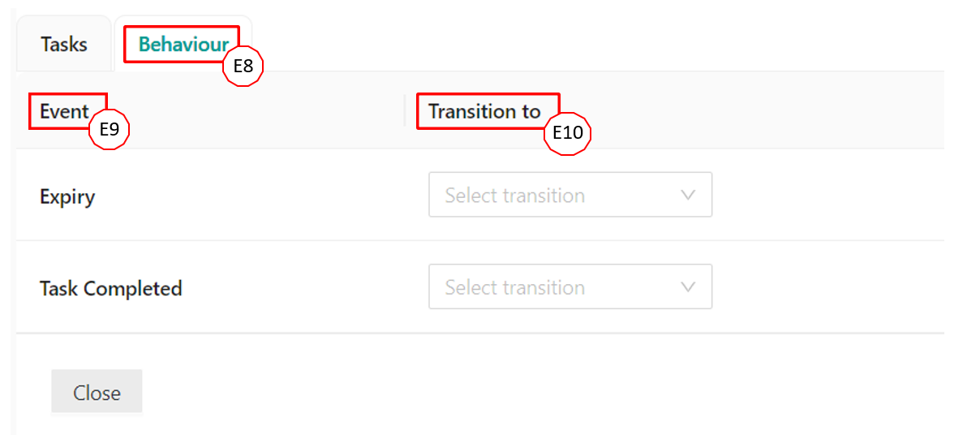Viewport: 980px width, 435px height.
Task: Click the empty area right of the Close button
Action: (487, 393)
